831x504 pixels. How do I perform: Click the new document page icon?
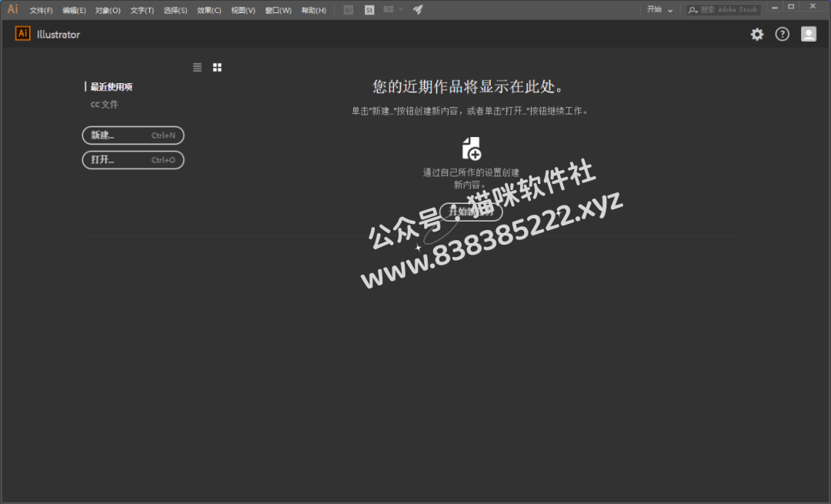(471, 149)
